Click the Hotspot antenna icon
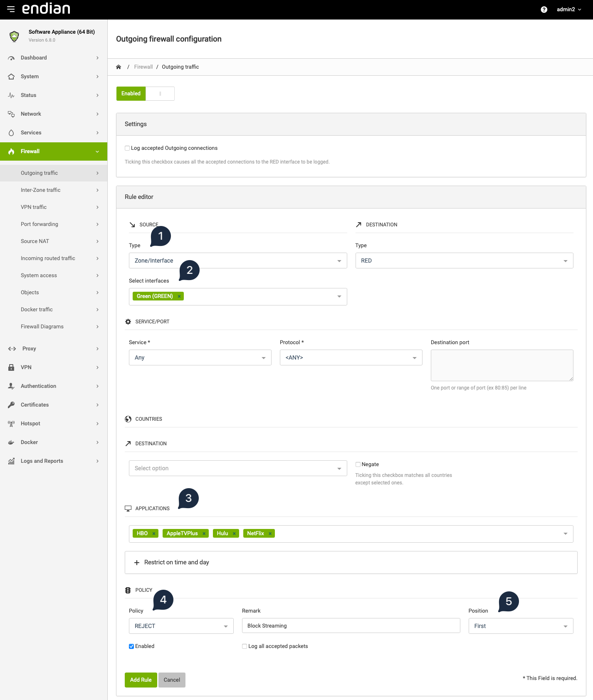593x700 pixels. 11,424
